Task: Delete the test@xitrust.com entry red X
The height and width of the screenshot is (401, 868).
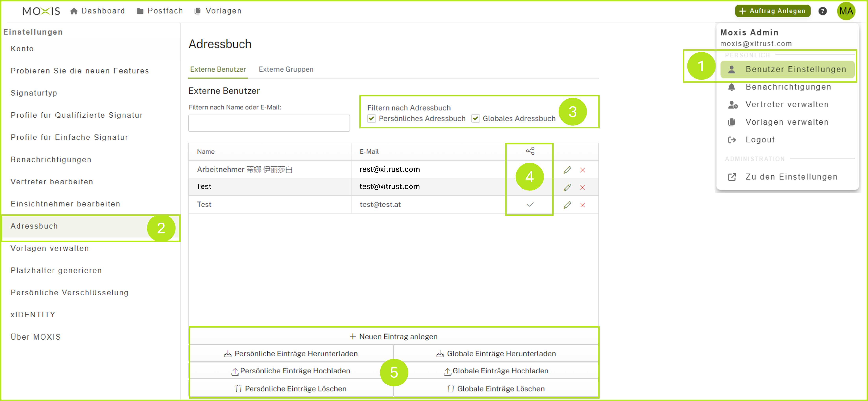Action: click(x=583, y=188)
